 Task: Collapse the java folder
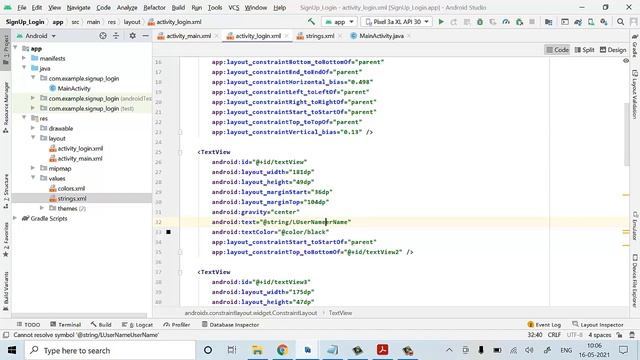24,68
